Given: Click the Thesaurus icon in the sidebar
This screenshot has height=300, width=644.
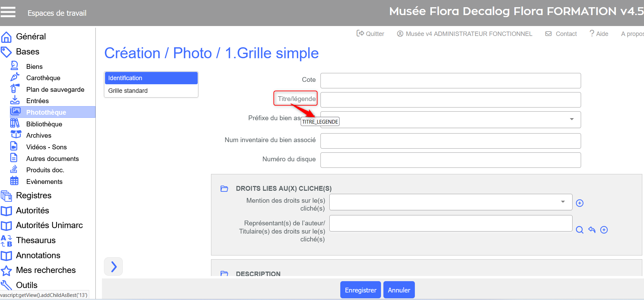Looking at the screenshot, I should 6,240.
